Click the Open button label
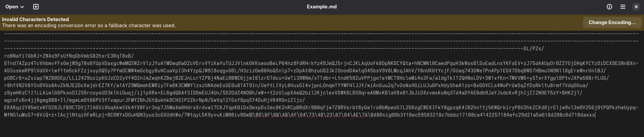644x137 pixels. pyautogui.click(x=12, y=7)
